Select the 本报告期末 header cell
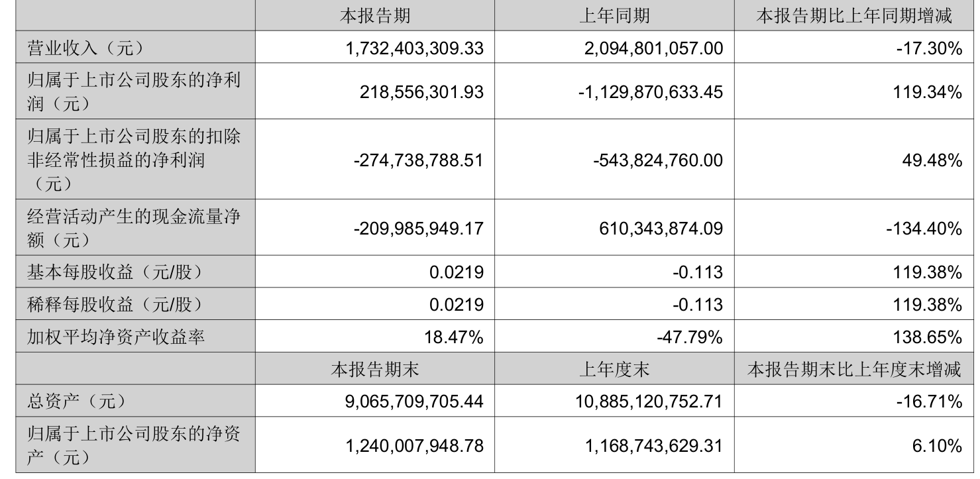Image resolution: width=980 pixels, height=479 pixels. click(x=375, y=370)
